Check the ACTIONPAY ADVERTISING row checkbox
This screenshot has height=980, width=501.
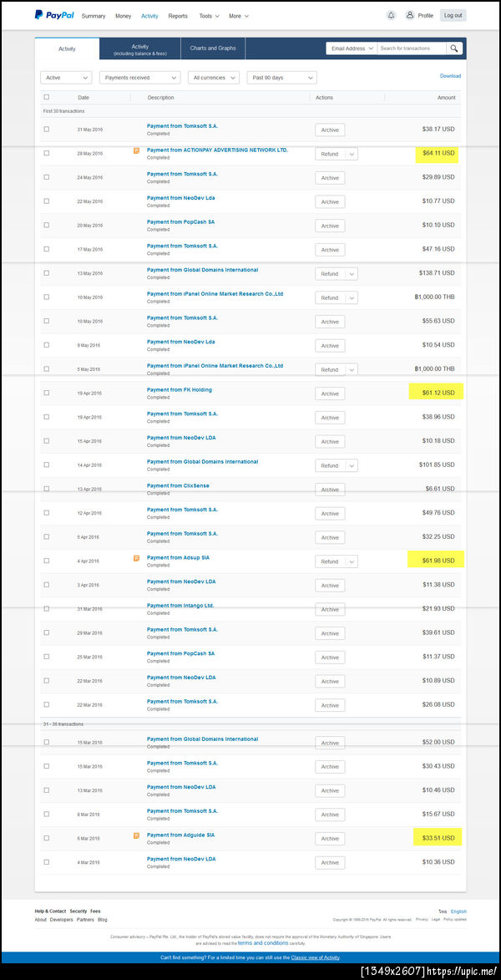(46, 153)
